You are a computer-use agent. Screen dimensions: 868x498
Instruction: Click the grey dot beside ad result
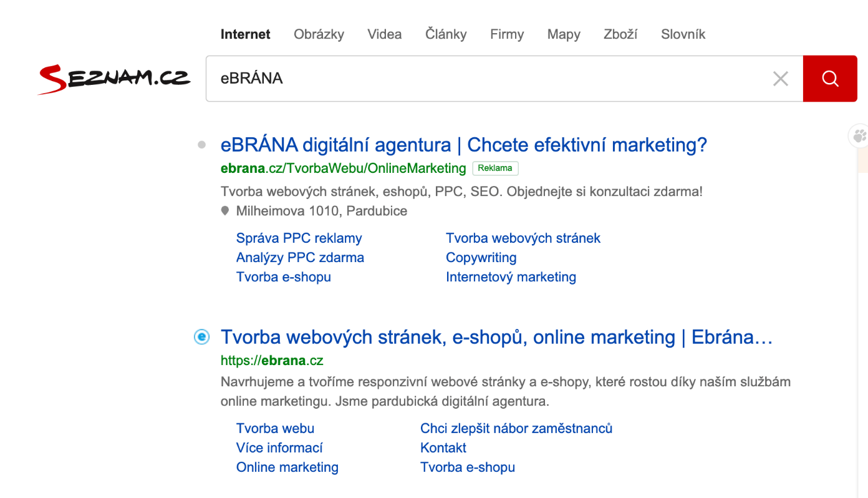201,145
